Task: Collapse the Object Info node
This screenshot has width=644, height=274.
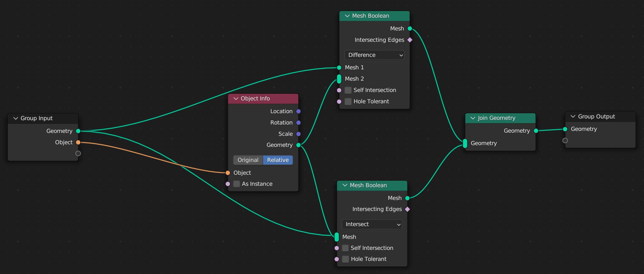Action: pos(236,99)
